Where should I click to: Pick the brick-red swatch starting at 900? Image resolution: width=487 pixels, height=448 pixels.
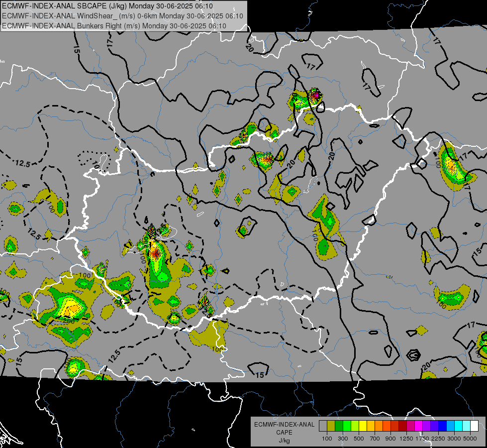point(395,426)
